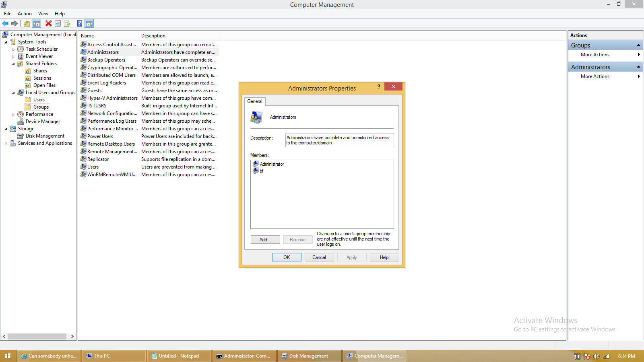Switch to Disk Management taskbar item

(309, 356)
